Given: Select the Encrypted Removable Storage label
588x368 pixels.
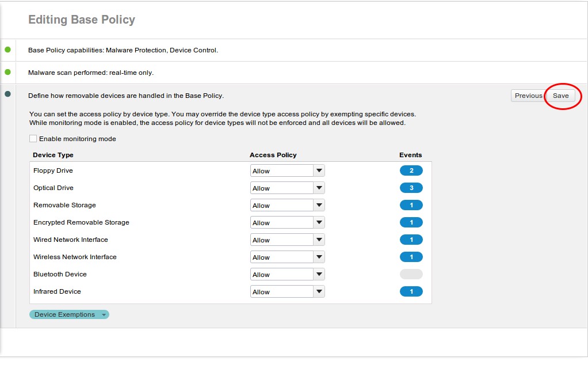Looking at the screenshot, I should click(x=81, y=222).
